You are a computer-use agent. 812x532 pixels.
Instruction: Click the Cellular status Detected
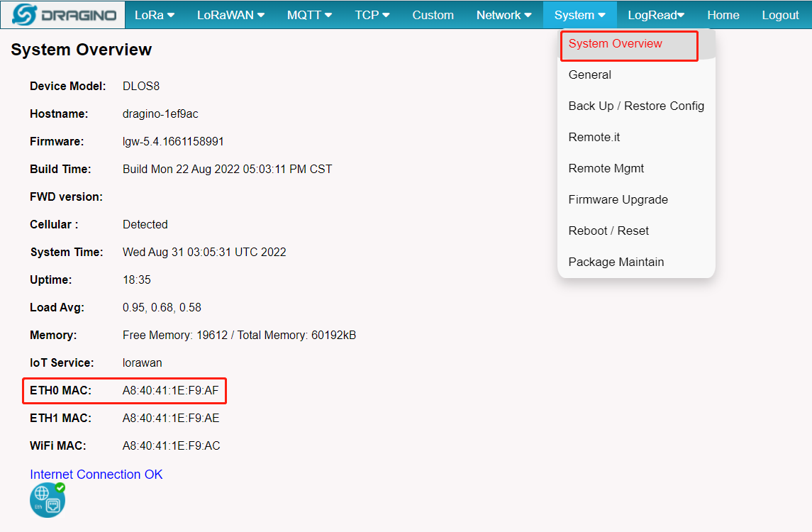point(145,224)
